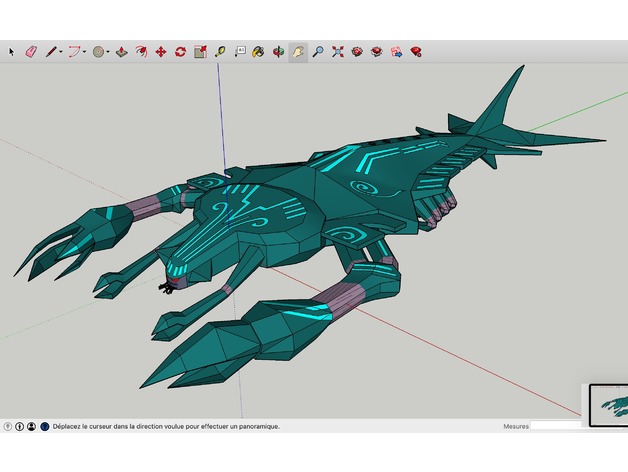Expand the Shape tool dropdown arrow
Screen dimensions: 628x472
pos(109,52)
